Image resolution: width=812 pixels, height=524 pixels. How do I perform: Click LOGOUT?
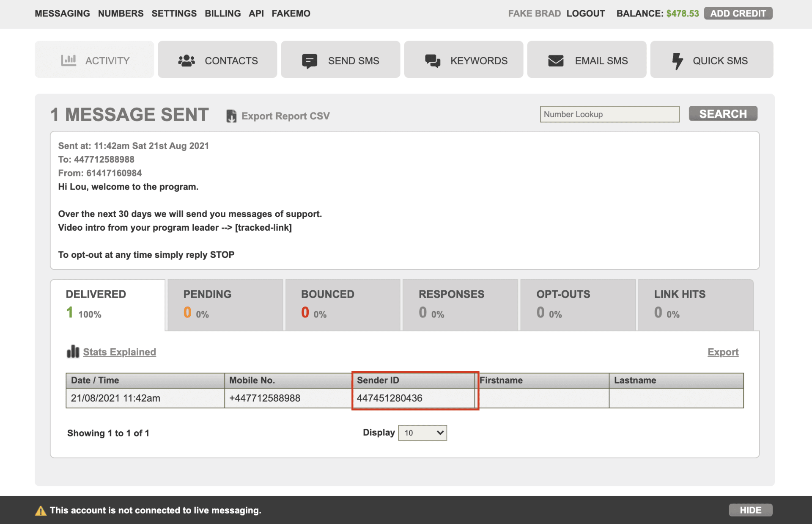(586, 14)
